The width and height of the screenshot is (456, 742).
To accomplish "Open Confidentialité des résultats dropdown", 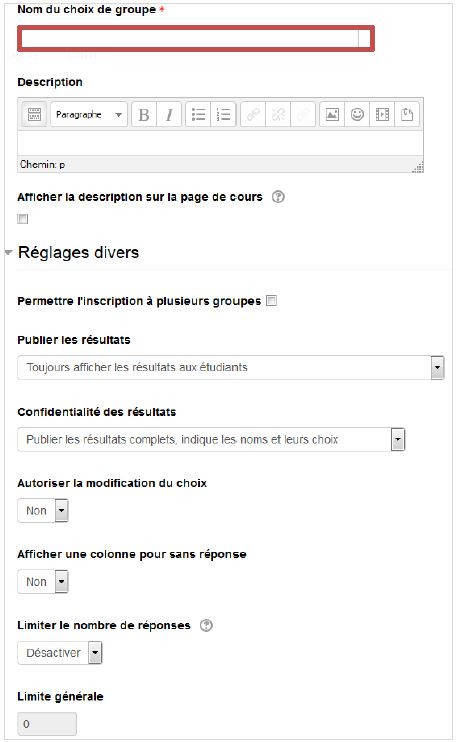I will point(211,439).
